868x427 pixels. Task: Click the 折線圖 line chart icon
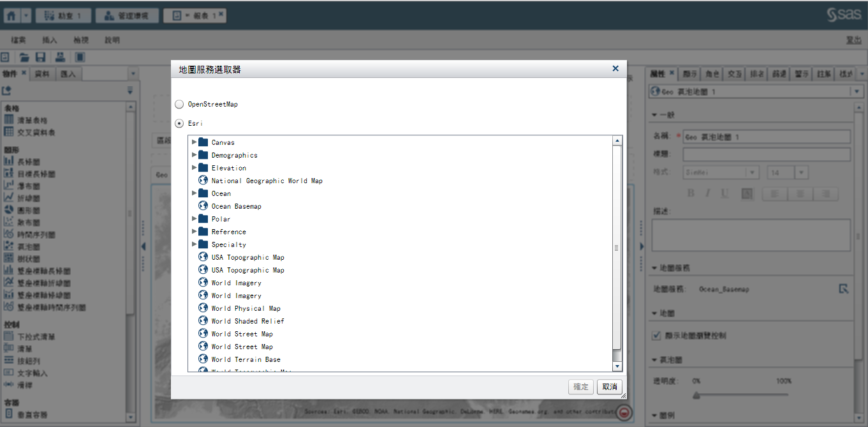[9, 198]
